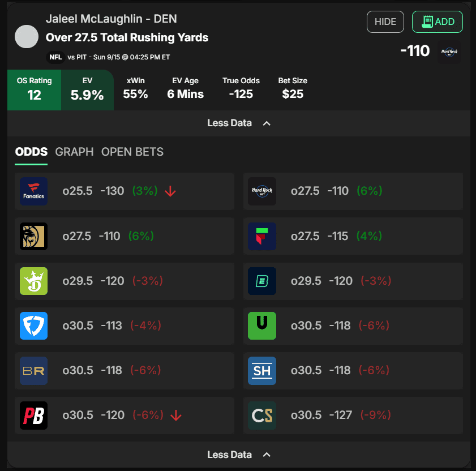Click the NFL league badge

tap(55, 57)
